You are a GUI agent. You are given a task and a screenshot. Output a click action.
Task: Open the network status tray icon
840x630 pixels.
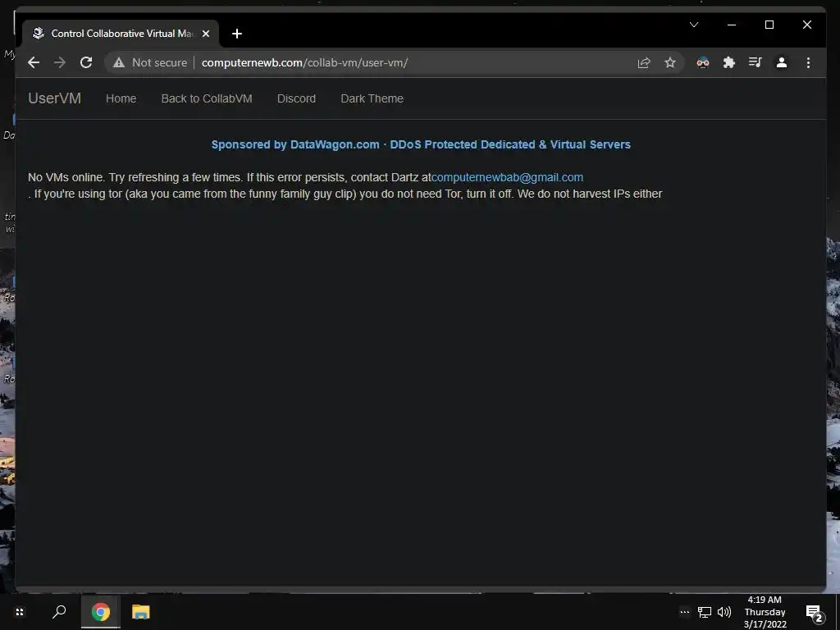pyautogui.click(x=705, y=612)
